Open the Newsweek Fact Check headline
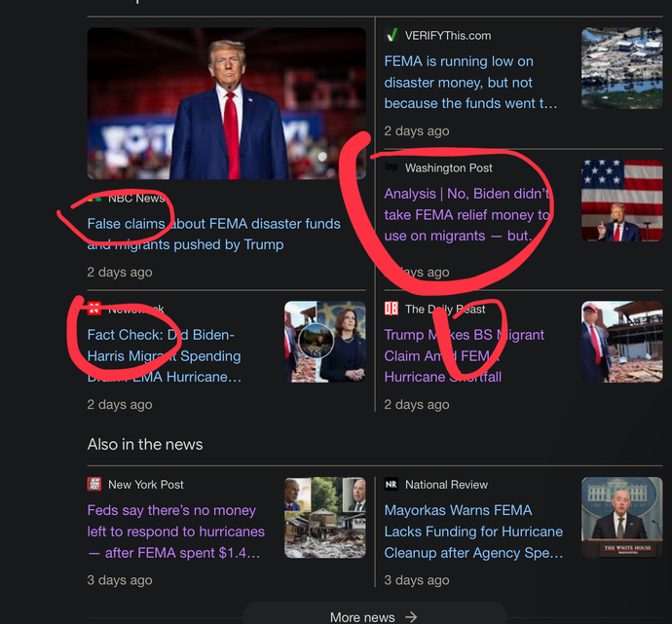The width and height of the screenshot is (672, 624). click(165, 356)
